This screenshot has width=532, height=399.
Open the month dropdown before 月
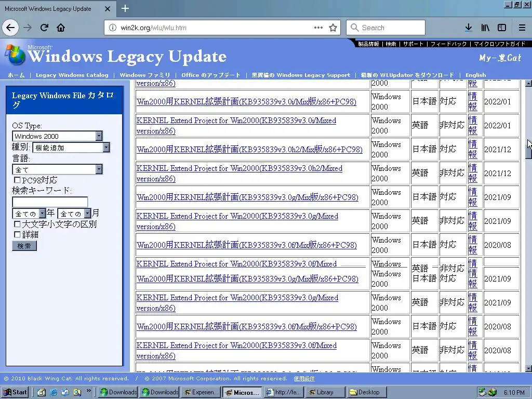74,214
